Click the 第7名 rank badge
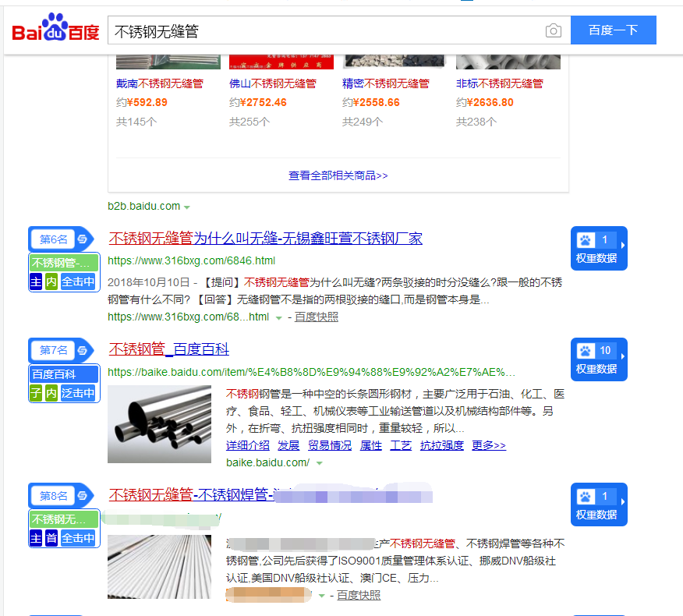 pyautogui.click(x=54, y=350)
